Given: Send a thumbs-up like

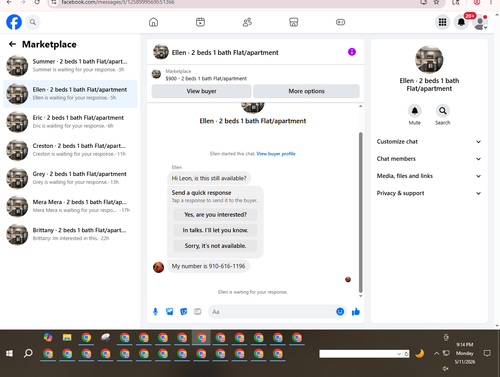Looking at the screenshot, I should [x=356, y=312].
